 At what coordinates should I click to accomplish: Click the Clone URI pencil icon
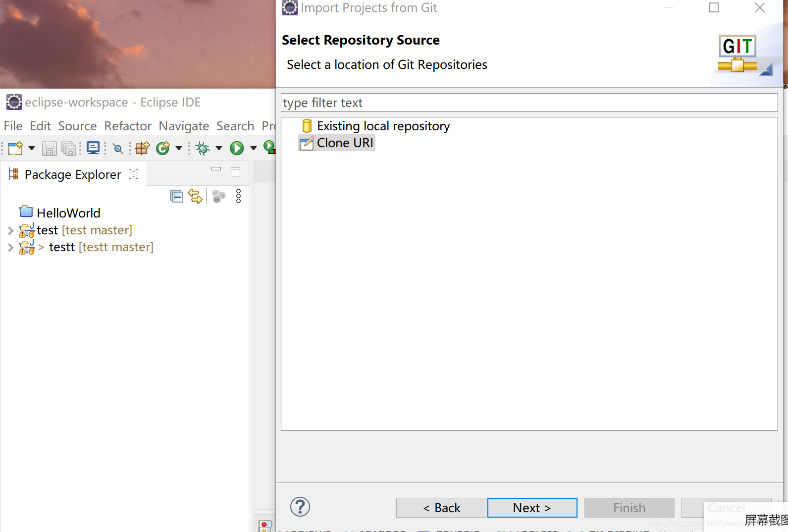[x=307, y=143]
